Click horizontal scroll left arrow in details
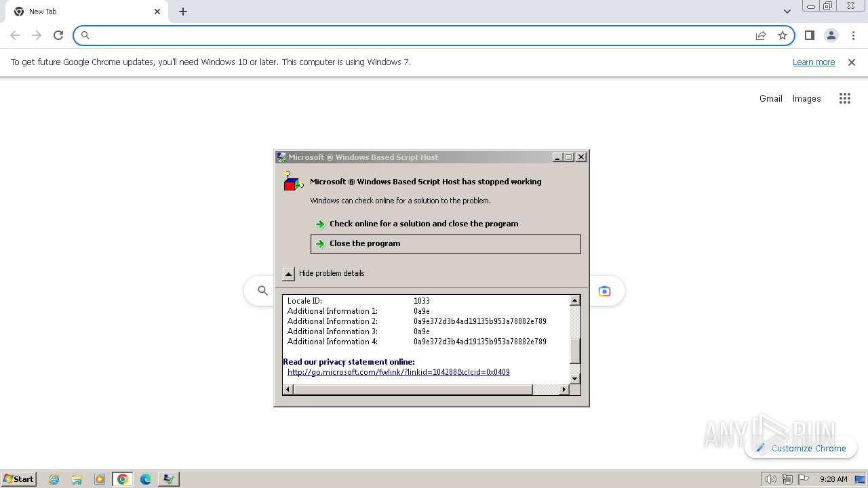Viewport: 868px width, 488px height. [x=288, y=389]
